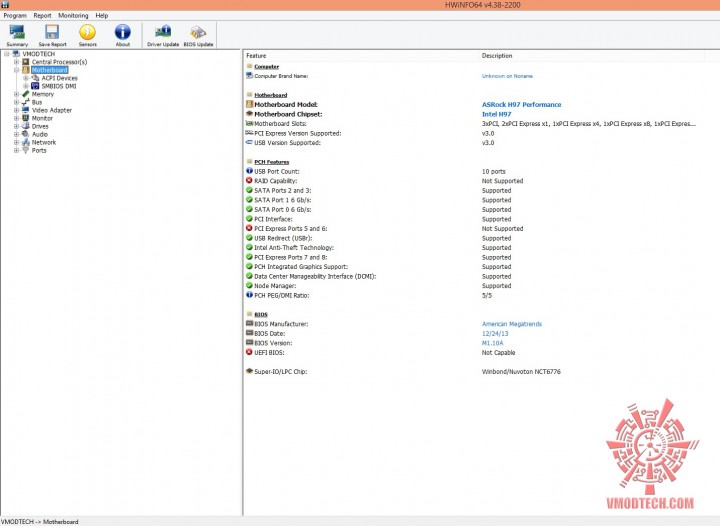Open the Summary toolbar icon
This screenshot has height=526, width=720.
tap(17, 35)
